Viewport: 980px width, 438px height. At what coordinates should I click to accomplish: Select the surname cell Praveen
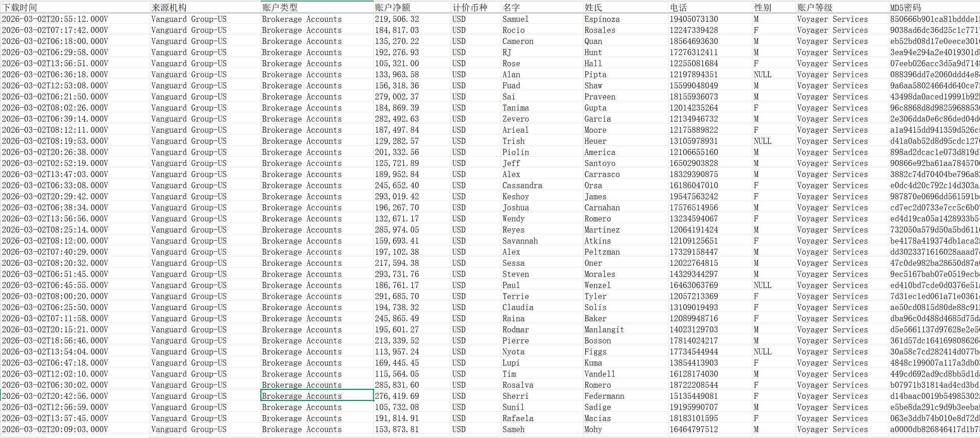pos(626,96)
